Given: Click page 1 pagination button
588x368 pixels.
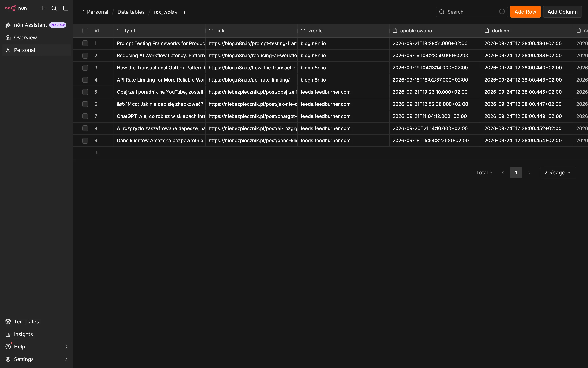Looking at the screenshot, I should pyautogui.click(x=516, y=173).
